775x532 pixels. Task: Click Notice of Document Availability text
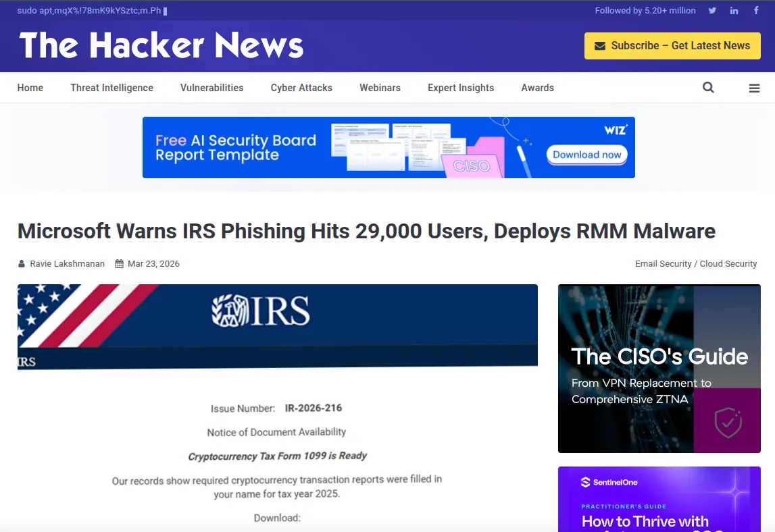pyautogui.click(x=276, y=432)
